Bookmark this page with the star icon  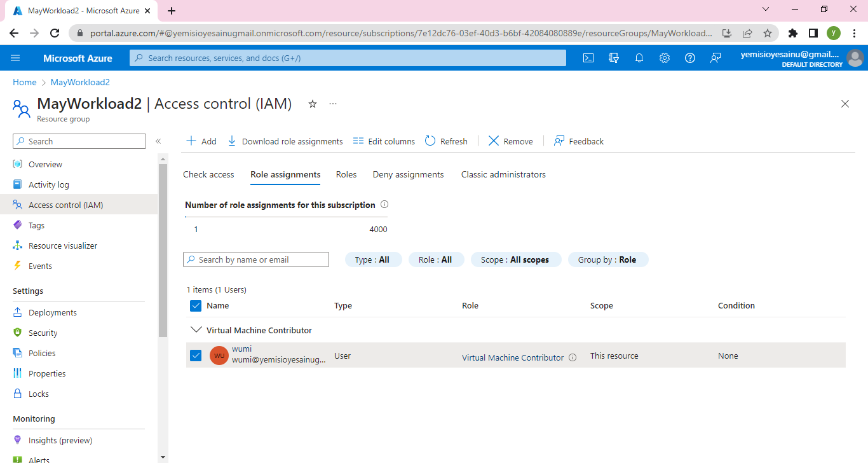[x=768, y=33]
